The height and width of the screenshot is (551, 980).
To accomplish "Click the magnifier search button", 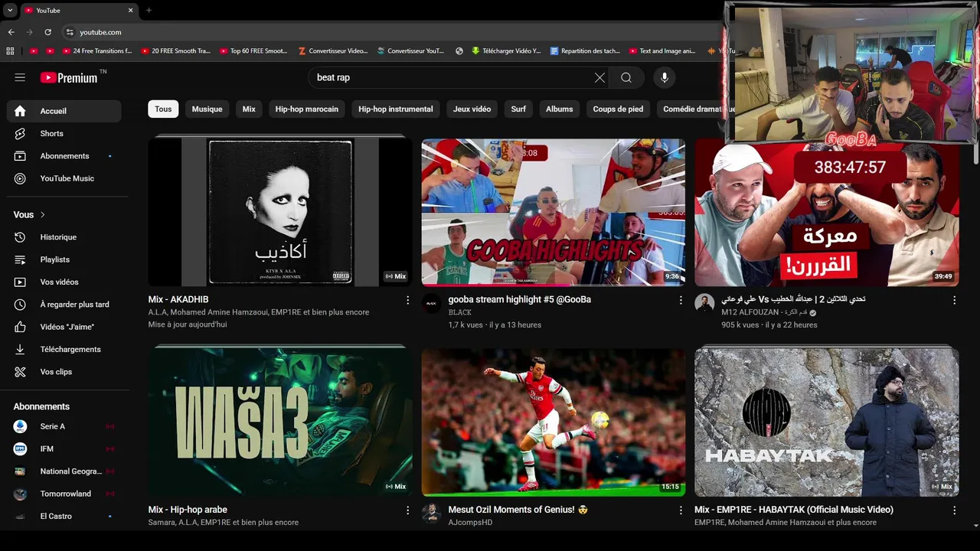I will [x=626, y=77].
